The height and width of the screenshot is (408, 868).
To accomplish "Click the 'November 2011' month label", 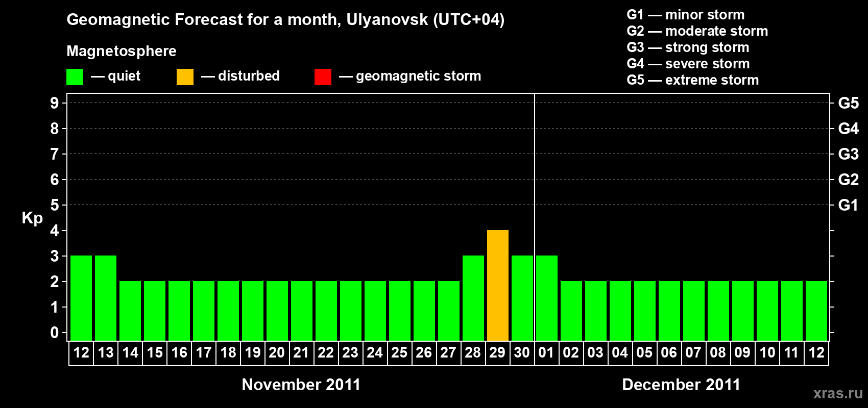I will pyautogui.click(x=301, y=385).
